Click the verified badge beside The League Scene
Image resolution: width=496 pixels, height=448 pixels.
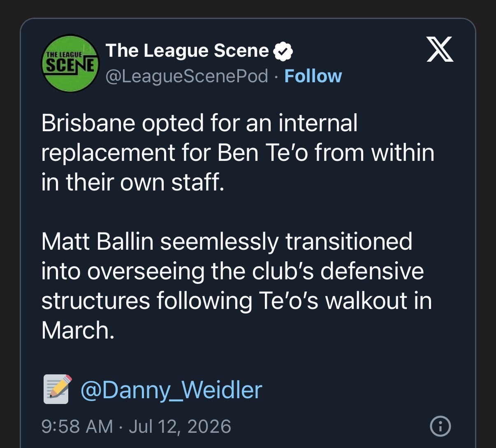pyautogui.click(x=283, y=51)
